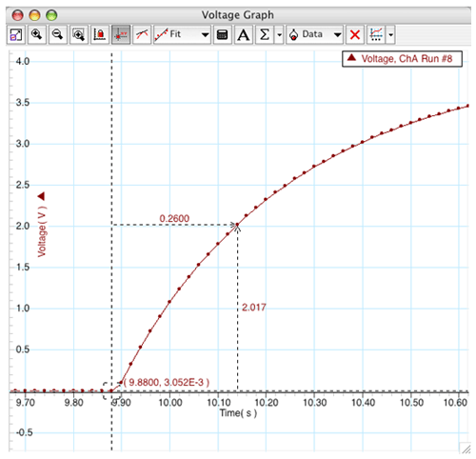Viewport: 476px width, 459px height.
Task: Click the 10.00 time axis tick label
Action: click(170, 403)
